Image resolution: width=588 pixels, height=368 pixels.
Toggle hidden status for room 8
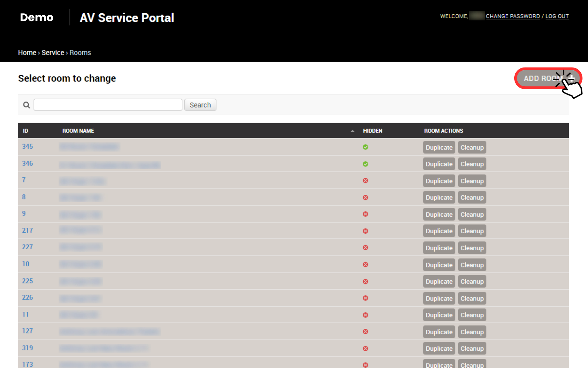pos(365,197)
